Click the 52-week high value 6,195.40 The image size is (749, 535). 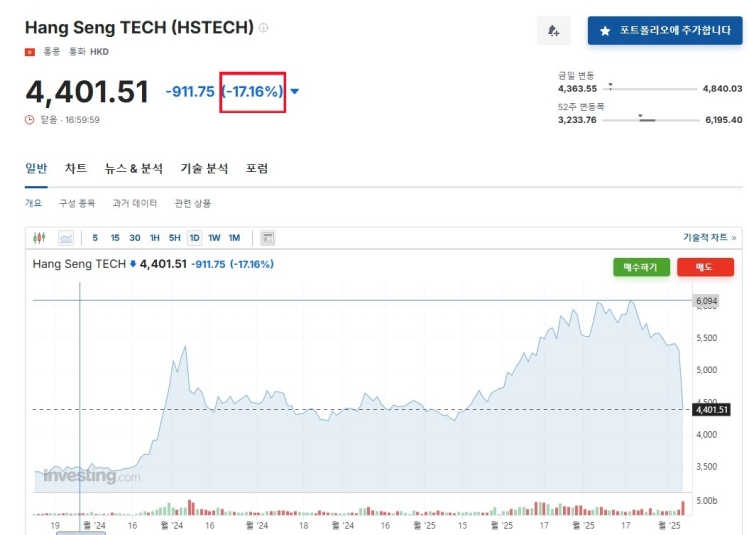[x=724, y=119]
